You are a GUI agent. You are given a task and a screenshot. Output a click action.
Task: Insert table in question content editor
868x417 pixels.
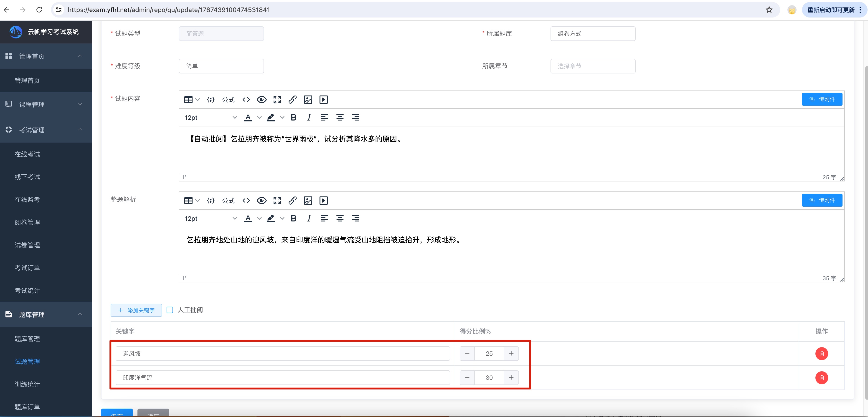coord(188,100)
